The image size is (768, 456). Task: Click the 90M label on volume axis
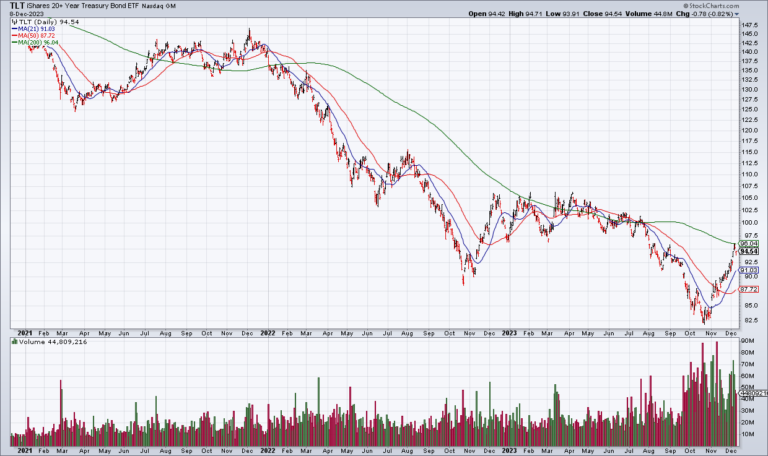[x=746, y=342]
